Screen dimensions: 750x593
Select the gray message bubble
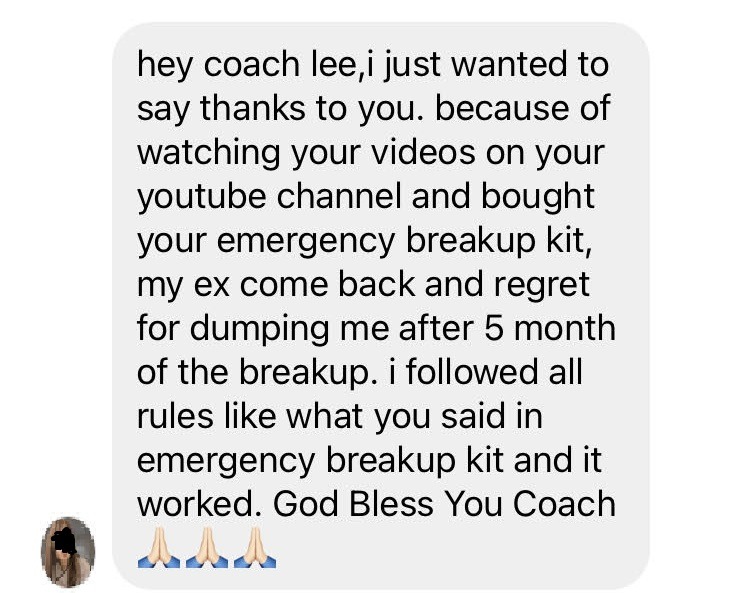coord(381,306)
